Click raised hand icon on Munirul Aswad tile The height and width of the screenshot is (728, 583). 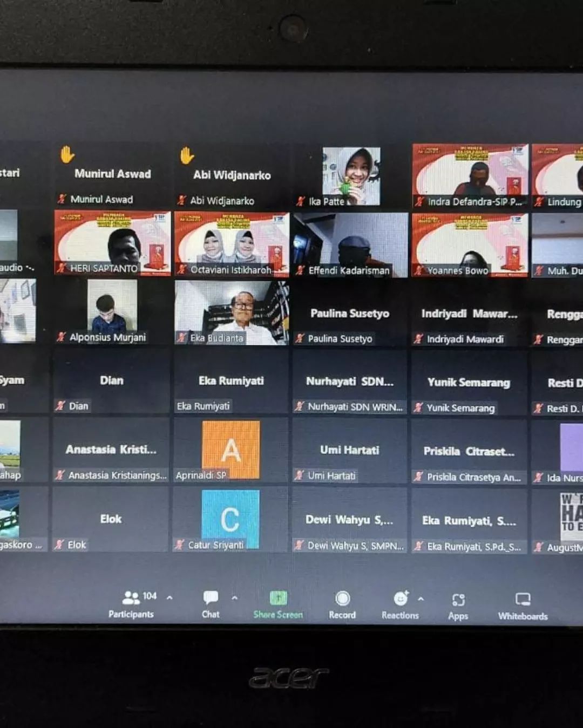(67, 155)
